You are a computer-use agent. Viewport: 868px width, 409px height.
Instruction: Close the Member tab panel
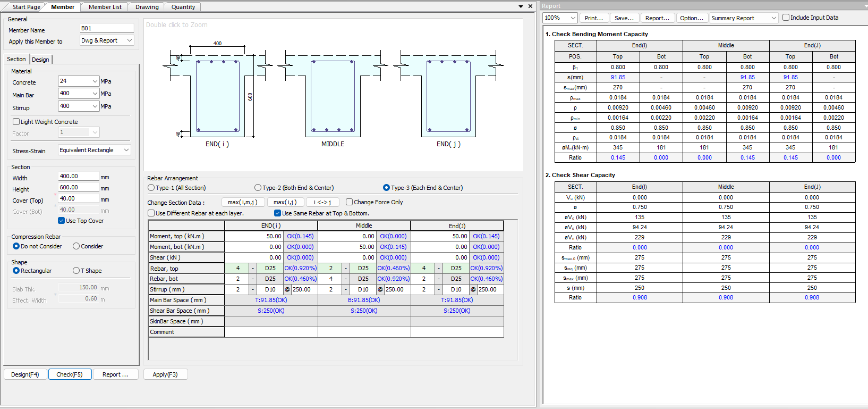530,6
